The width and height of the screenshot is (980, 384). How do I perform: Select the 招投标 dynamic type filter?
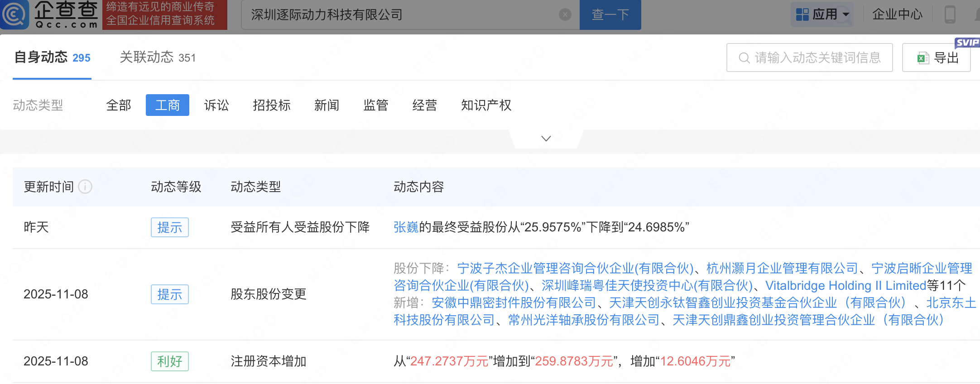[272, 106]
